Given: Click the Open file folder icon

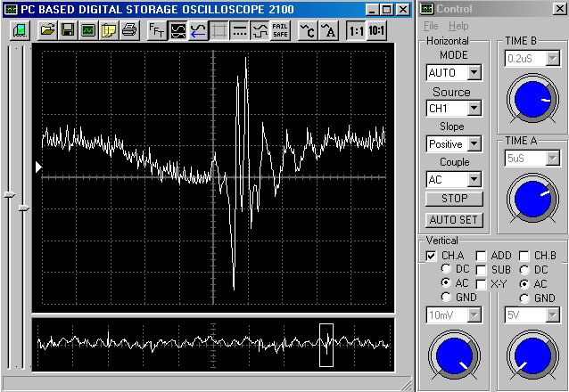Looking at the screenshot, I should click(46, 29).
